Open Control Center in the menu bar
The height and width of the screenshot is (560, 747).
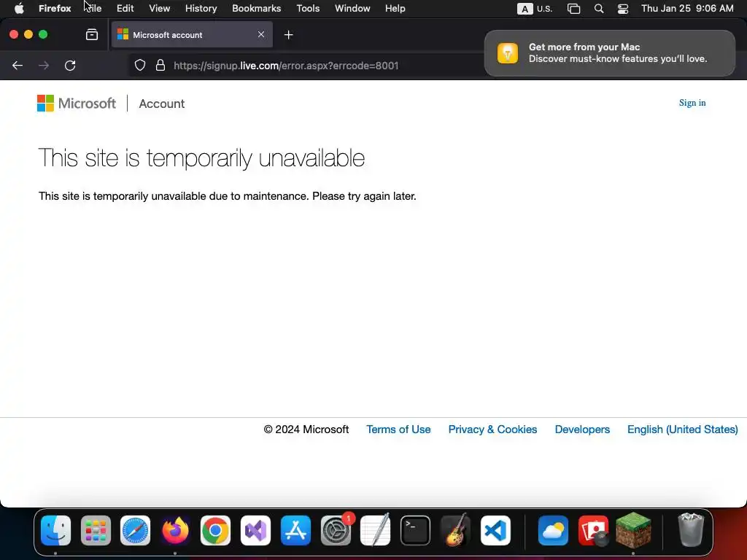[x=623, y=9]
